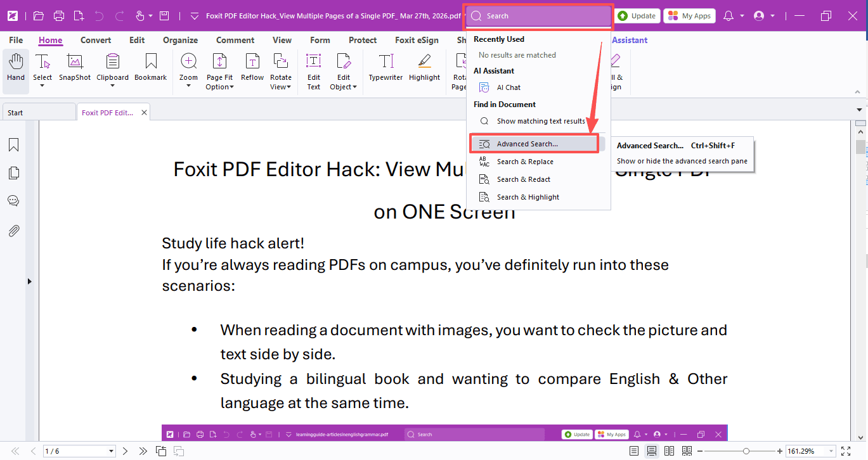Click the Save disk icon
This screenshot has width=868, height=460.
coord(164,16)
